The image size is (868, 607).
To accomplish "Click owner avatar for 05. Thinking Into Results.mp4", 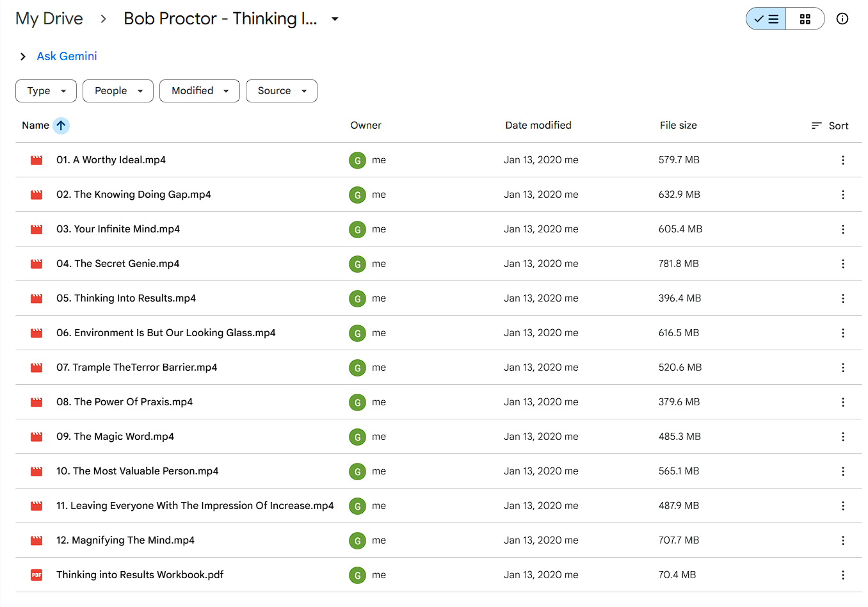I will [357, 298].
